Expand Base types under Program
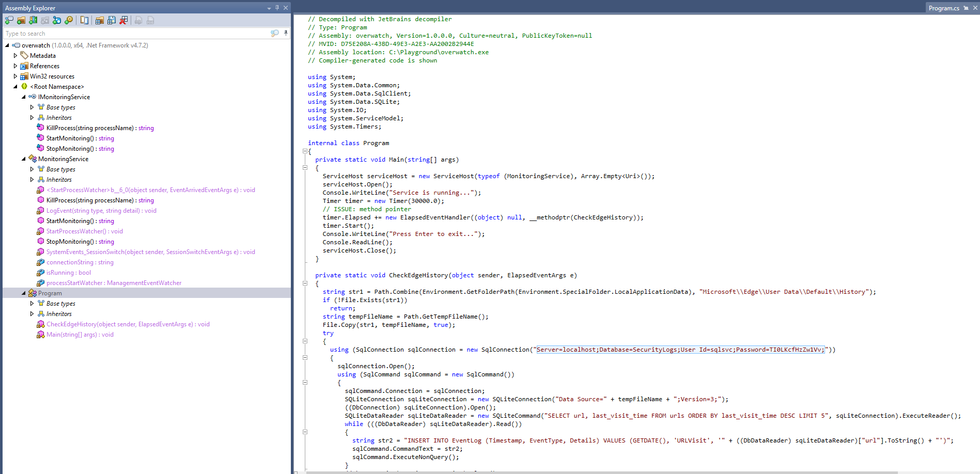Image resolution: width=980 pixels, height=474 pixels. click(x=32, y=304)
